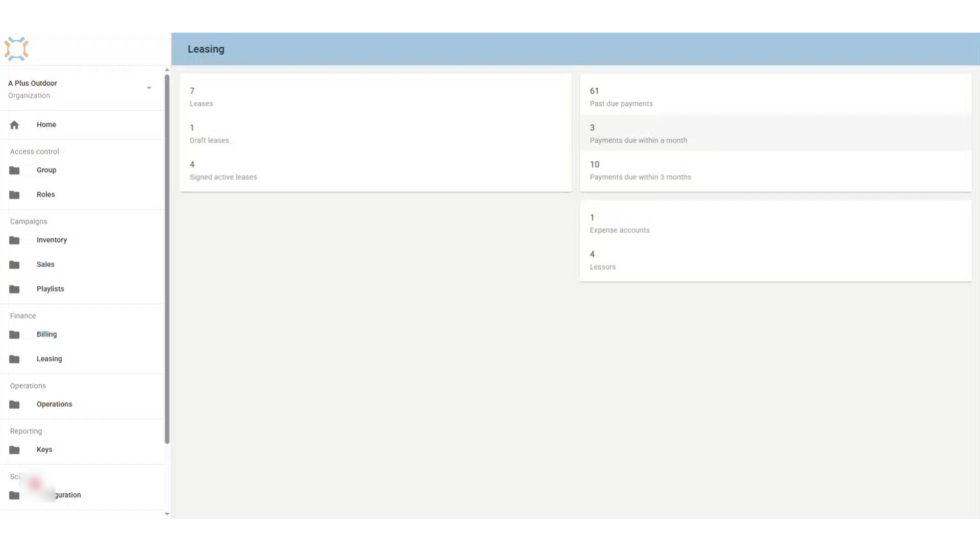Open the Playlists section
The height and width of the screenshot is (551, 980).
(82, 289)
